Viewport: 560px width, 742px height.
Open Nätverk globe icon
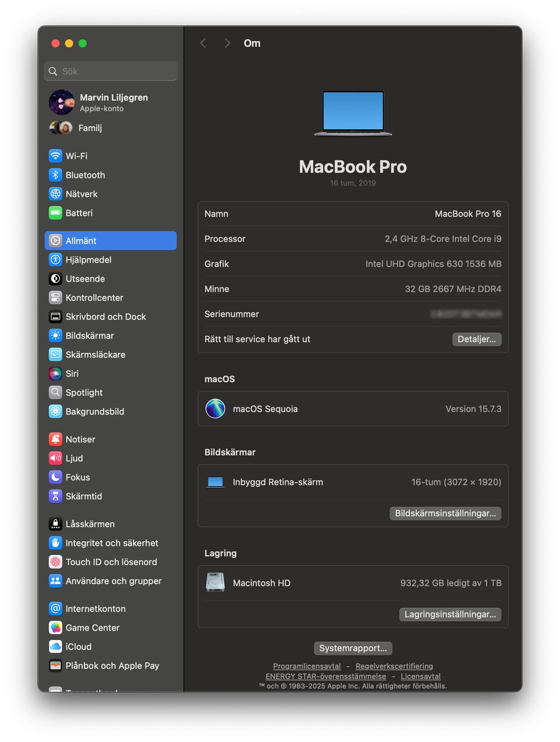[55, 194]
